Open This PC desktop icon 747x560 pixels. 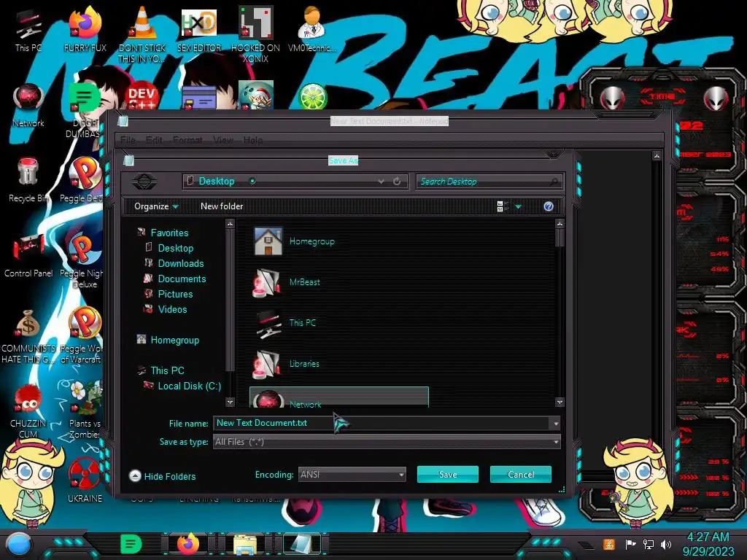[28, 31]
